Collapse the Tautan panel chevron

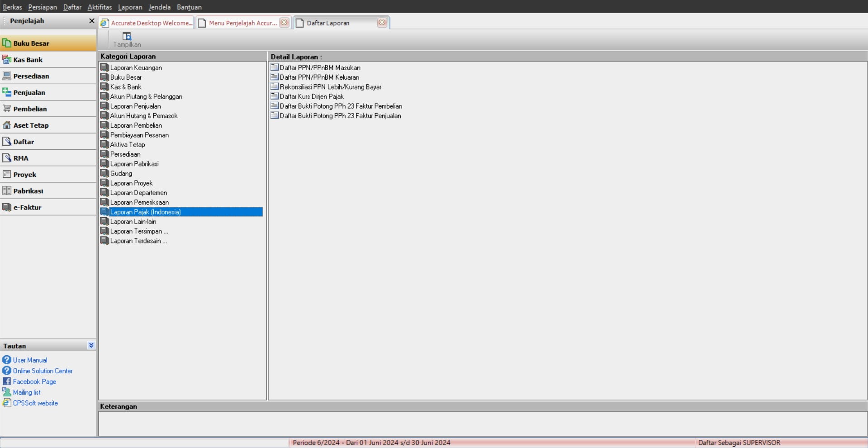tap(91, 345)
